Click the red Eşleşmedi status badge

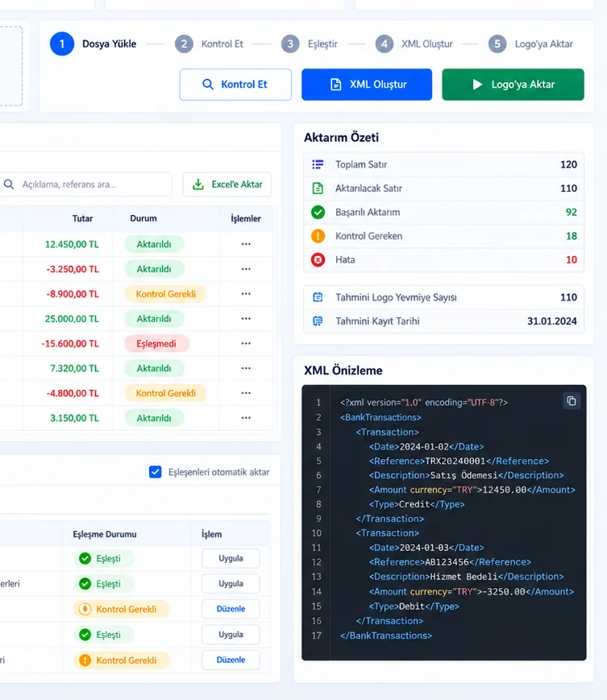(x=156, y=344)
